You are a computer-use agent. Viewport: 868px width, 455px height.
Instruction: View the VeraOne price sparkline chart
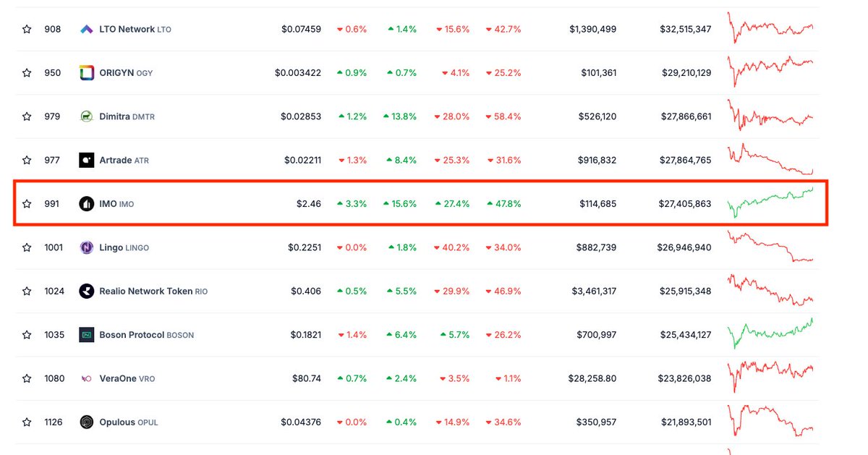(770, 376)
